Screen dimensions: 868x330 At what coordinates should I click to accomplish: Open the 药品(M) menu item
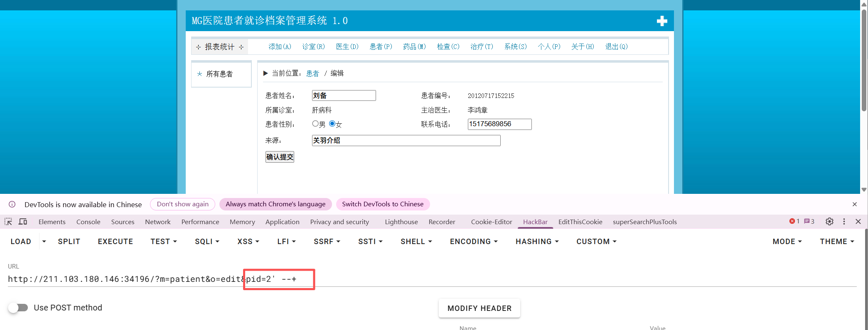[414, 46]
